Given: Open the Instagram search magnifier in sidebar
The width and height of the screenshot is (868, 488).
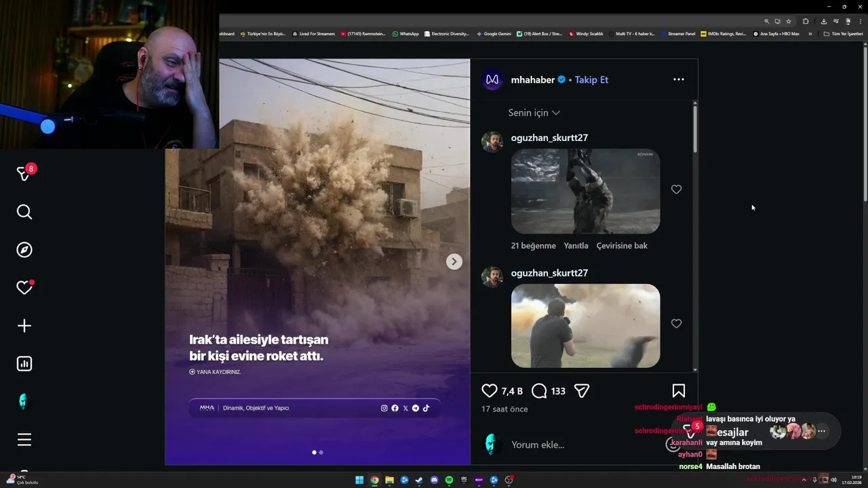Looking at the screenshot, I should 24,212.
